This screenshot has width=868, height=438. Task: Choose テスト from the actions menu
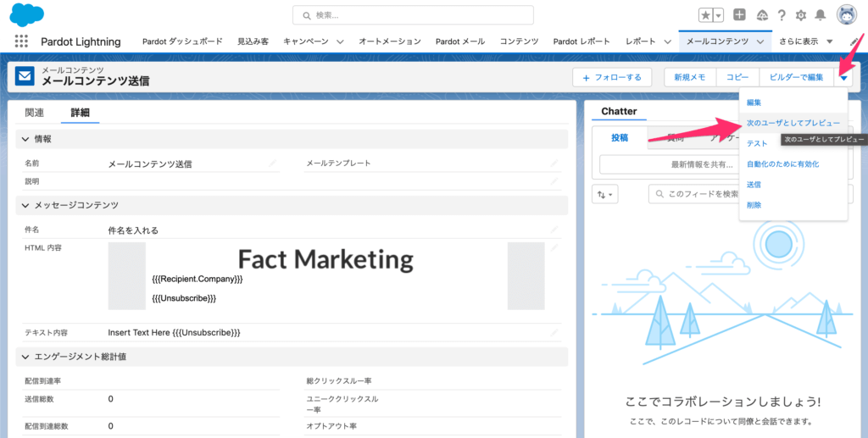[757, 143]
